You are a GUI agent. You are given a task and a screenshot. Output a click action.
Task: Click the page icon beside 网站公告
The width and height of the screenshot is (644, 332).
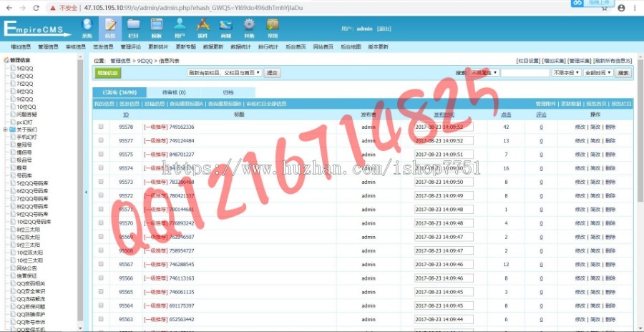[13, 268]
